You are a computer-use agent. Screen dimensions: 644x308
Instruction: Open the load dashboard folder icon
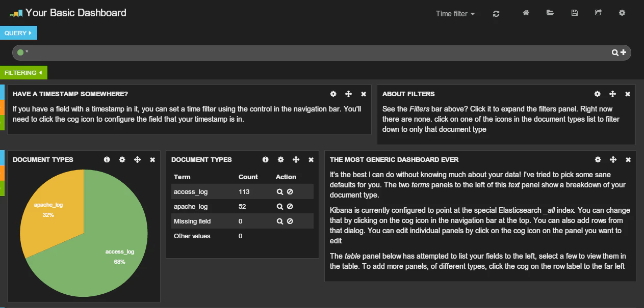(550, 13)
